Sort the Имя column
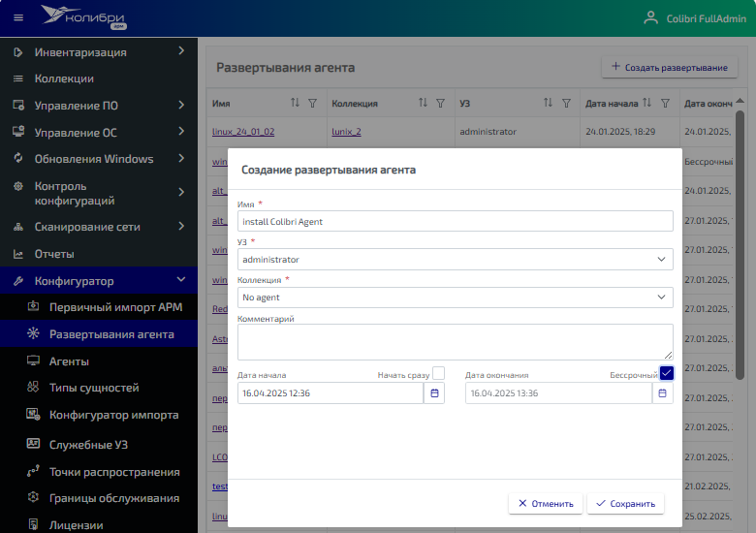This screenshot has height=533, width=756. tap(295, 103)
